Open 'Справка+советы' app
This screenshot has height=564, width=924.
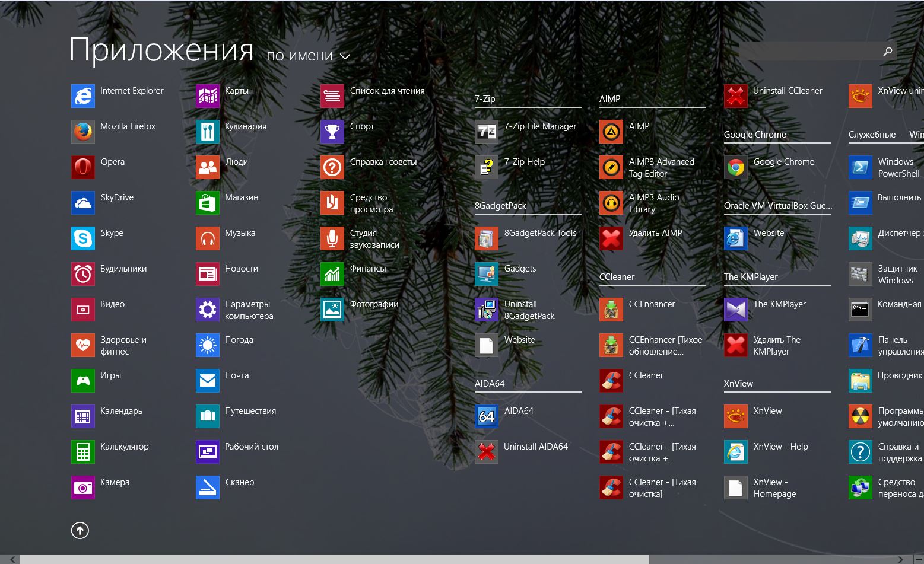click(x=369, y=167)
